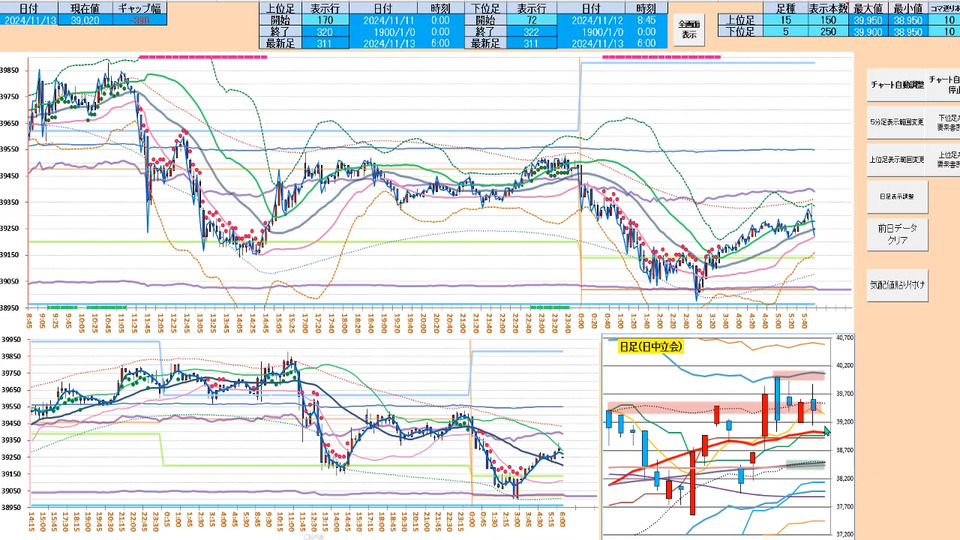
Task: Select the ギャップ幅 value -390
Action: pos(140,20)
